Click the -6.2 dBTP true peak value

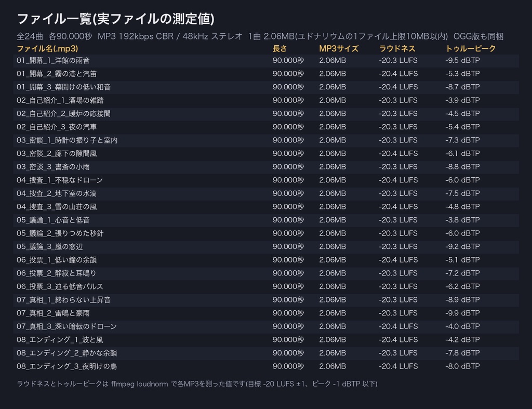(x=462, y=286)
